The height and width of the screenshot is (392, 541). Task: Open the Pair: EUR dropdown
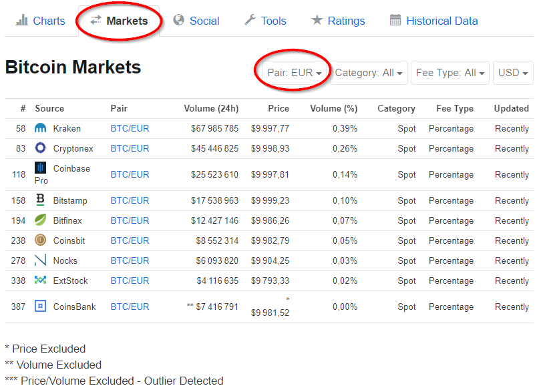tap(295, 73)
